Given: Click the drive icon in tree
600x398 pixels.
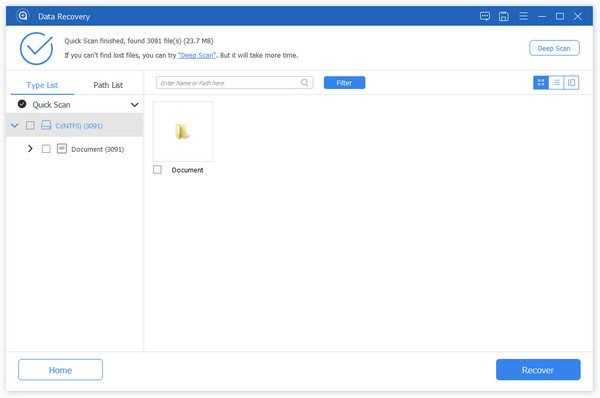Looking at the screenshot, I should pyautogui.click(x=46, y=125).
